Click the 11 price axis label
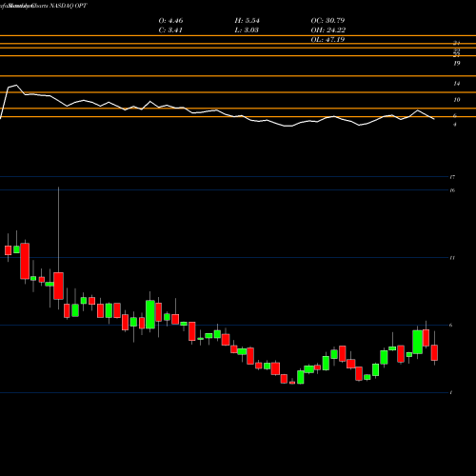476x476 pixels. click(x=452, y=258)
